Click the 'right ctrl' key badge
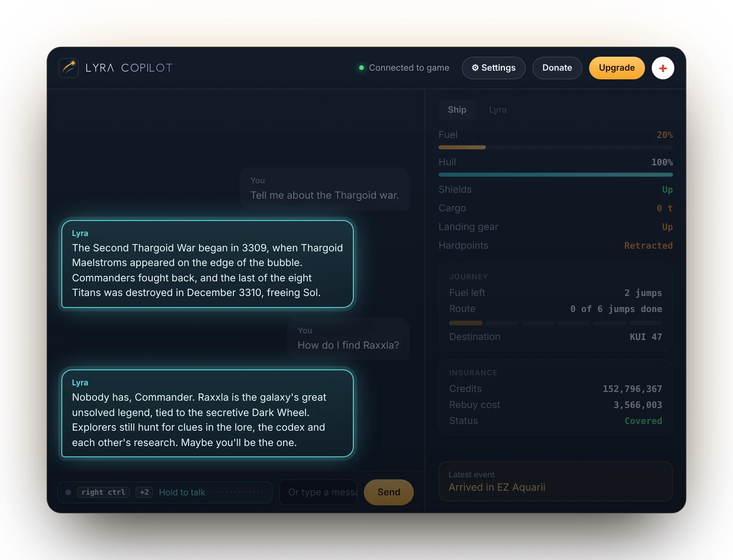This screenshot has height=560, width=733. click(103, 492)
